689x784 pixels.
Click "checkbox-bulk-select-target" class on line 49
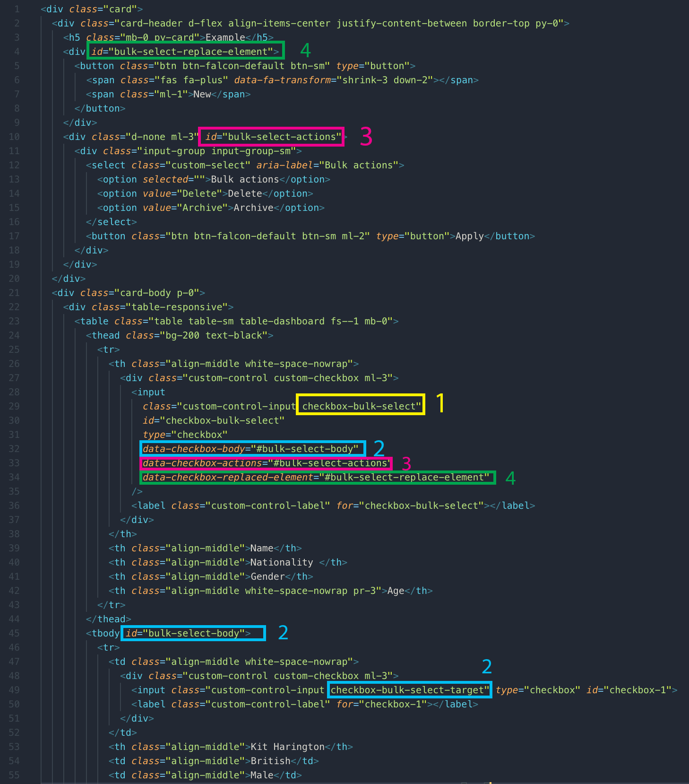pyautogui.click(x=407, y=690)
